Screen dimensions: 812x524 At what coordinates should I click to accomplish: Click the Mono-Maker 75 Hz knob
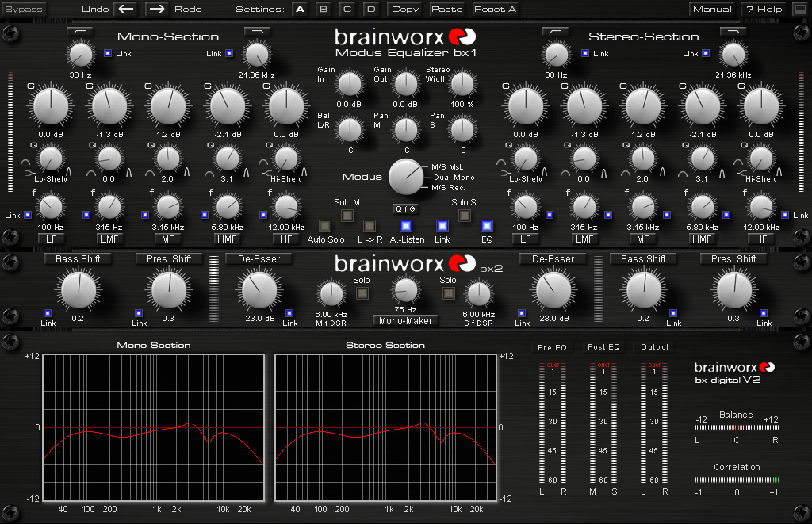coord(405,290)
